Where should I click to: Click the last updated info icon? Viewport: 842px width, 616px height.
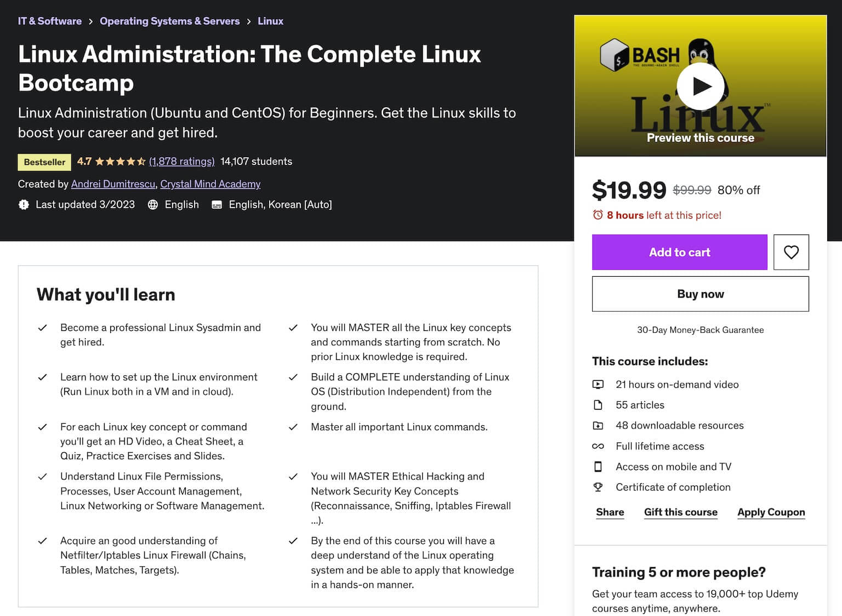point(24,204)
